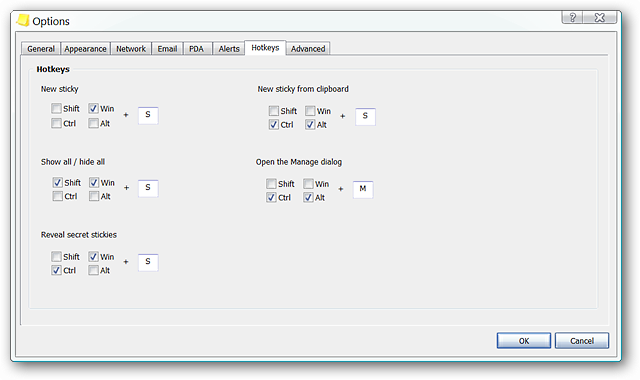Open the Alerts tab
640x380 pixels.
[x=229, y=49]
